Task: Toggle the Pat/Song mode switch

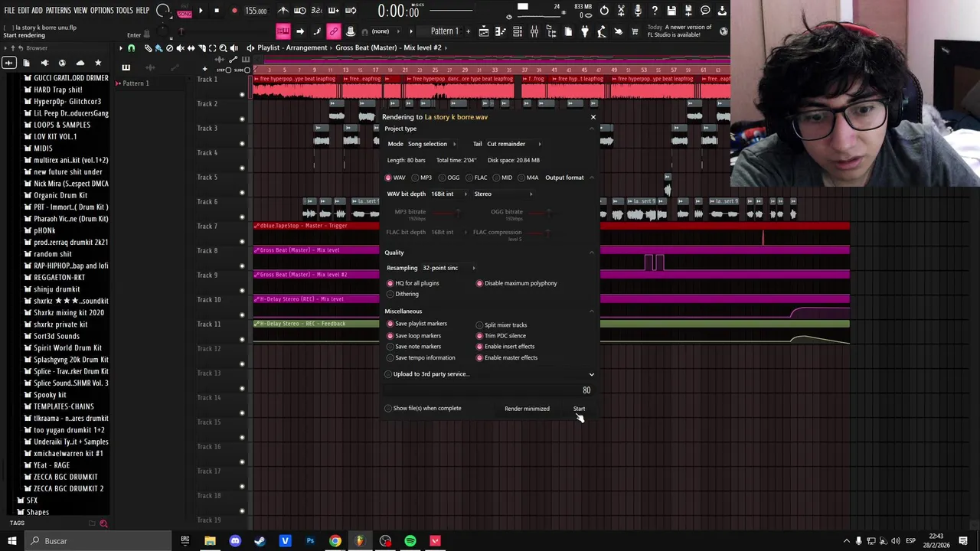Action: click(x=185, y=11)
